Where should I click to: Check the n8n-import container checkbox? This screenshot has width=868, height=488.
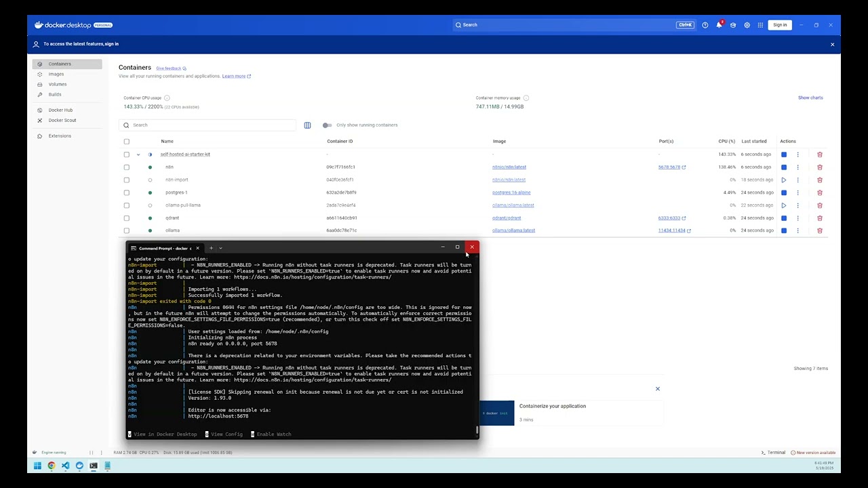pyautogui.click(x=126, y=180)
